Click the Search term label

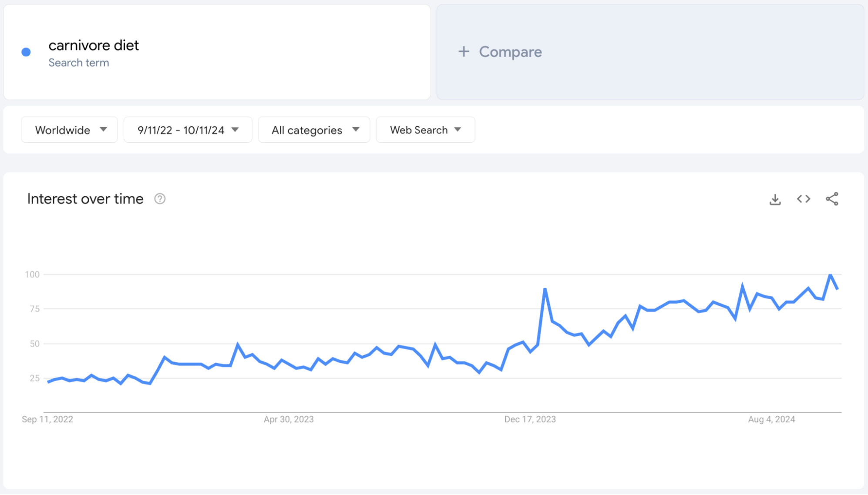coord(79,63)
